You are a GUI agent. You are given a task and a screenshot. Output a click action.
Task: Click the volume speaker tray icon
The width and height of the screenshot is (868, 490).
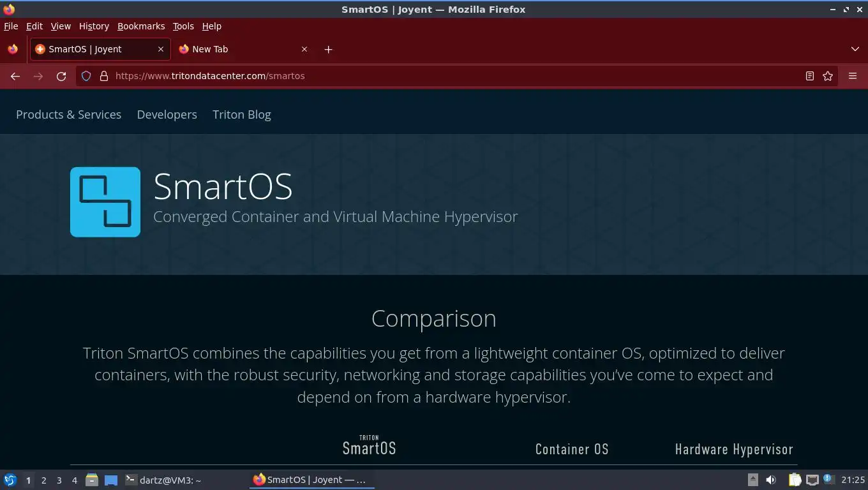click(771, 480)
